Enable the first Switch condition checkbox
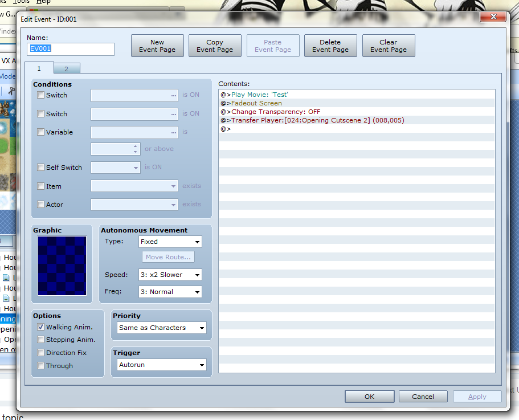The height and width of the screenshot is (420, 519). coord(41,95)
